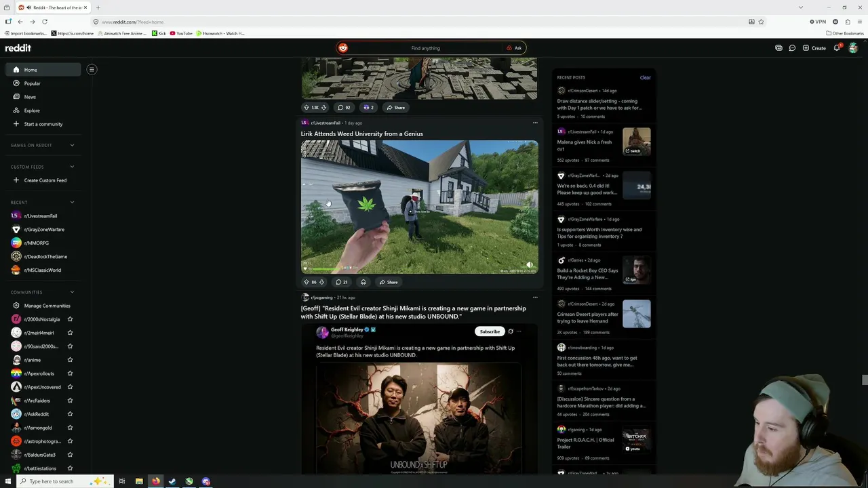
Task: Select Popular in the sidebar
Action: click(43, 83)
